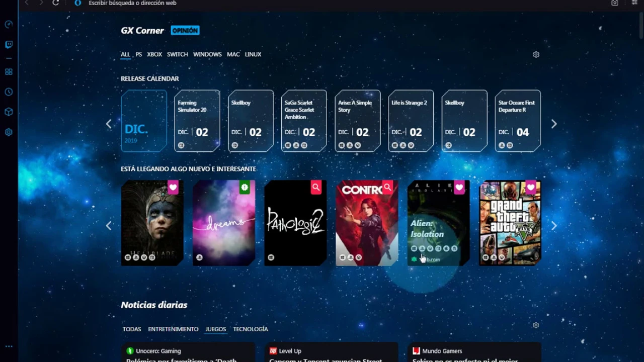This screenshot has width=644, height=362.
Task: Click the green badge on Dreams card
Action: point(245,188)
